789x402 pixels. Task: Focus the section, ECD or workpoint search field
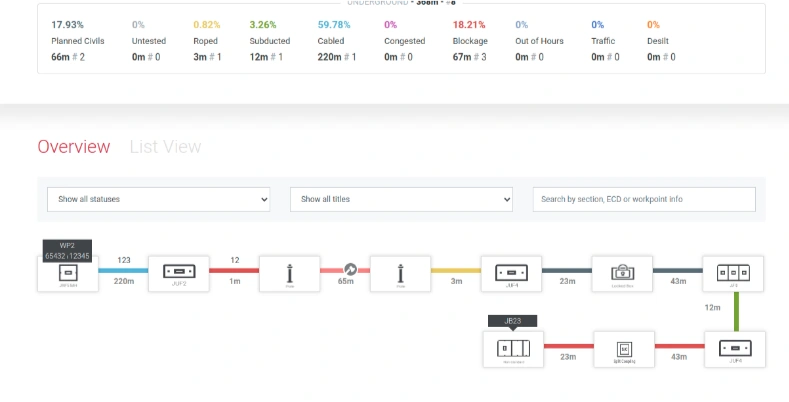643,199
